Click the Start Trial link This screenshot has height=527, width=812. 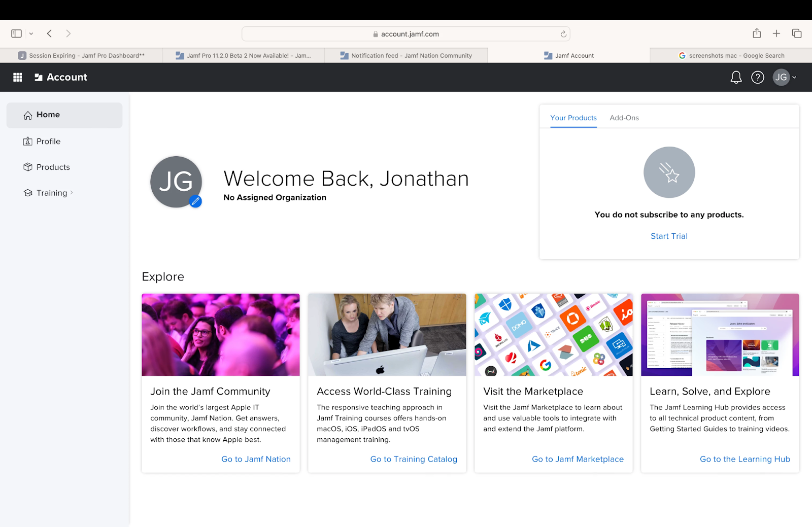click(669, 236)
